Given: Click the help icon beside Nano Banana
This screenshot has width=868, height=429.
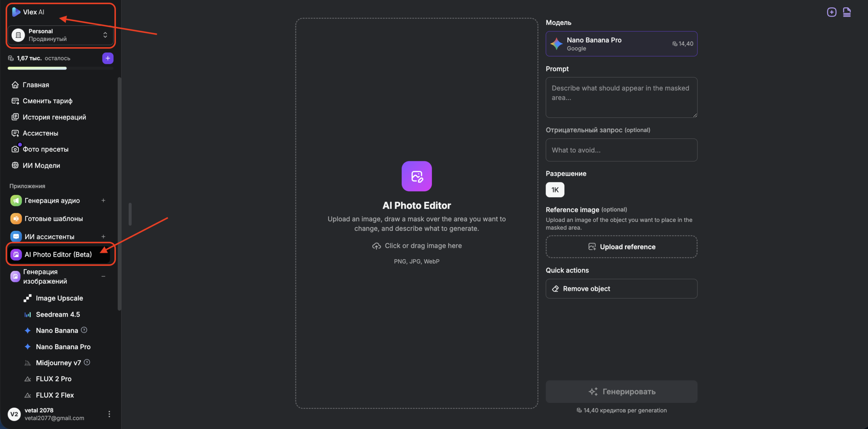Looking at the screenshot, I should (x=84, y=330).
